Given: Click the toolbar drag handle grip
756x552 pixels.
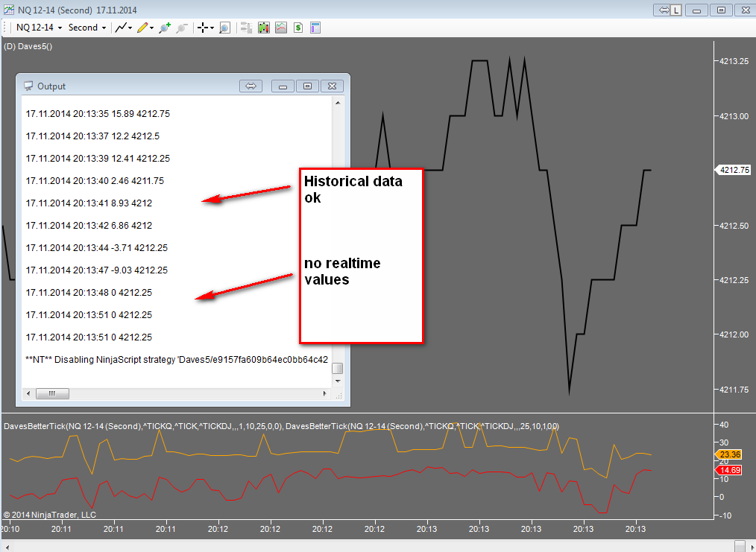Looking at the screenshot, I should click(4, 28).
